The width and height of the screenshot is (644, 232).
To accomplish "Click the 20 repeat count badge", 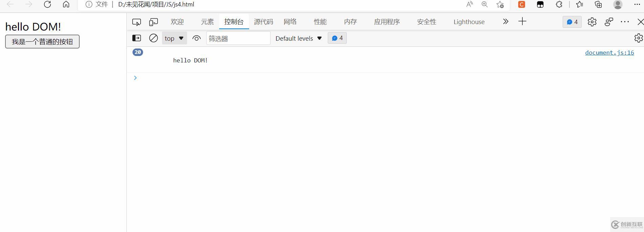I will coord(138,52).
